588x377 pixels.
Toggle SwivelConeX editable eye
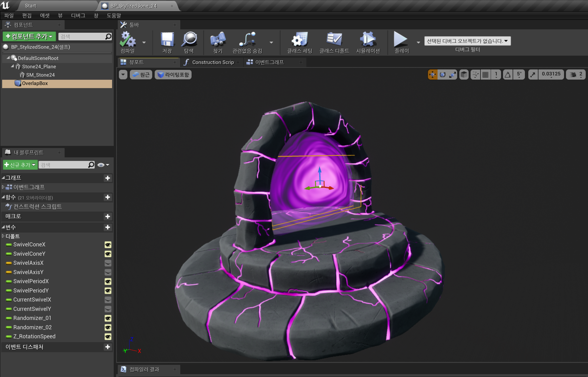point(108,245)
